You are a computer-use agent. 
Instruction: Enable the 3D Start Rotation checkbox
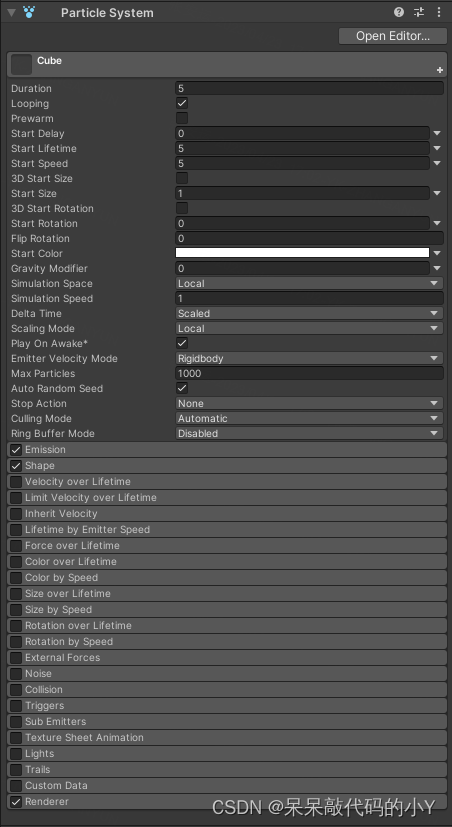point(182,208)
